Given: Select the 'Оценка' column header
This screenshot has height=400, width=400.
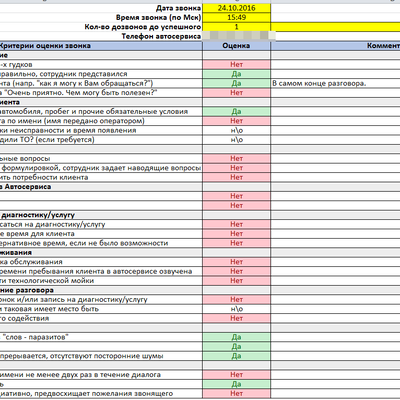Looking at the screenshot, I should click(236, 46).
